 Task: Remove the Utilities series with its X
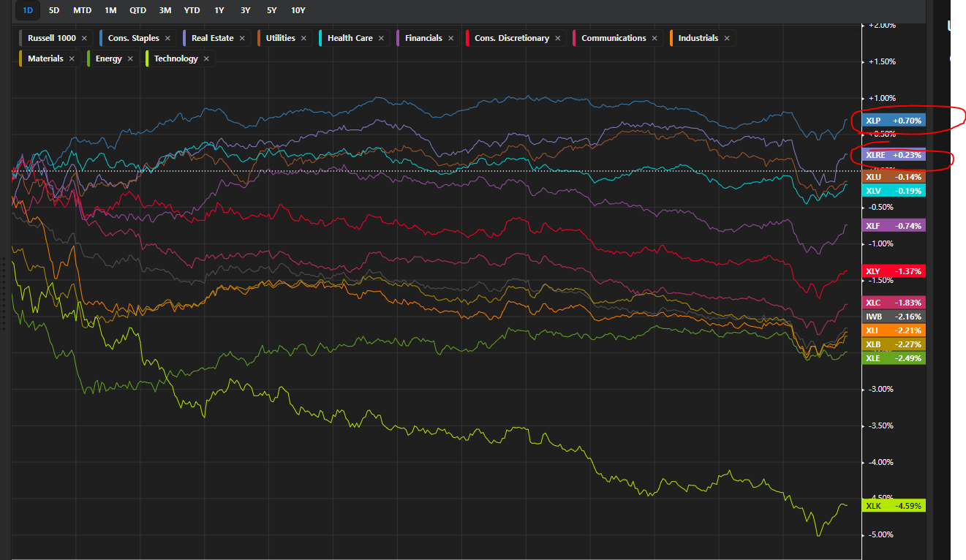click(x=303, y=38)
